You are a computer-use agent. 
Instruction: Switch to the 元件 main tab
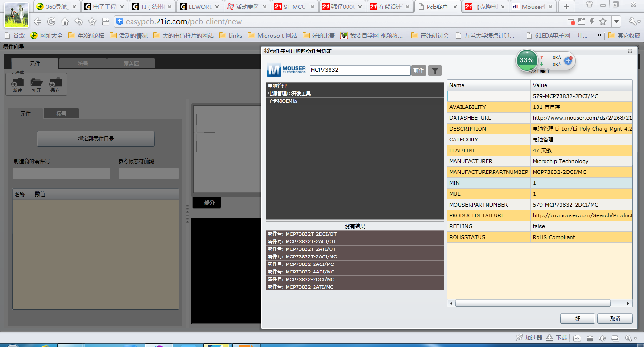[35, 64]
